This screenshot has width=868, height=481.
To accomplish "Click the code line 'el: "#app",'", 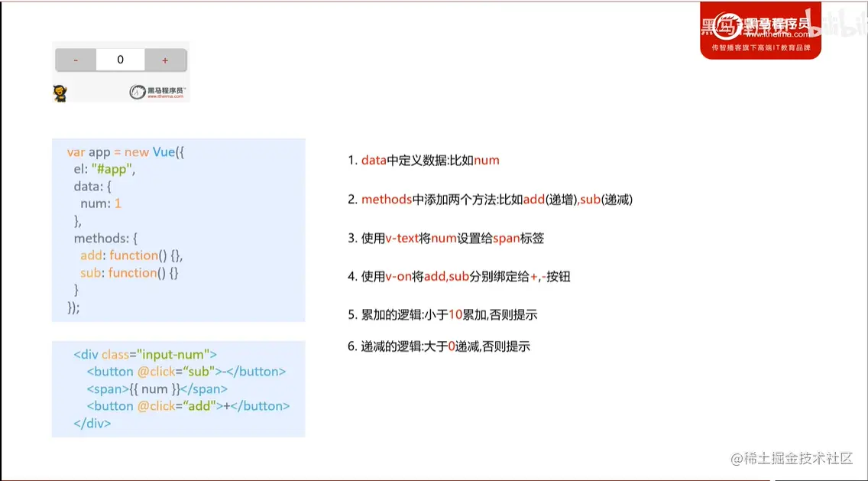I will tap(105, 169).
